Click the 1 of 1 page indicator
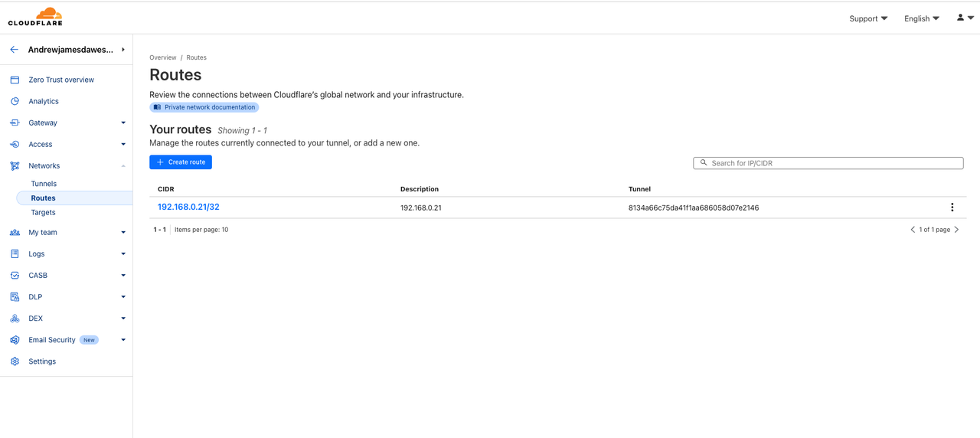 935,230
